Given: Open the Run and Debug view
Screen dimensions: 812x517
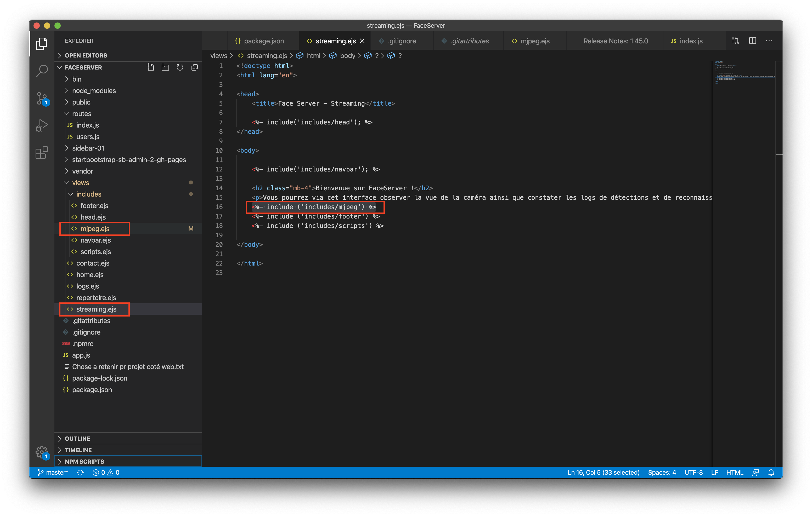Looking at the screenshot, I should [x=42, y=125].
